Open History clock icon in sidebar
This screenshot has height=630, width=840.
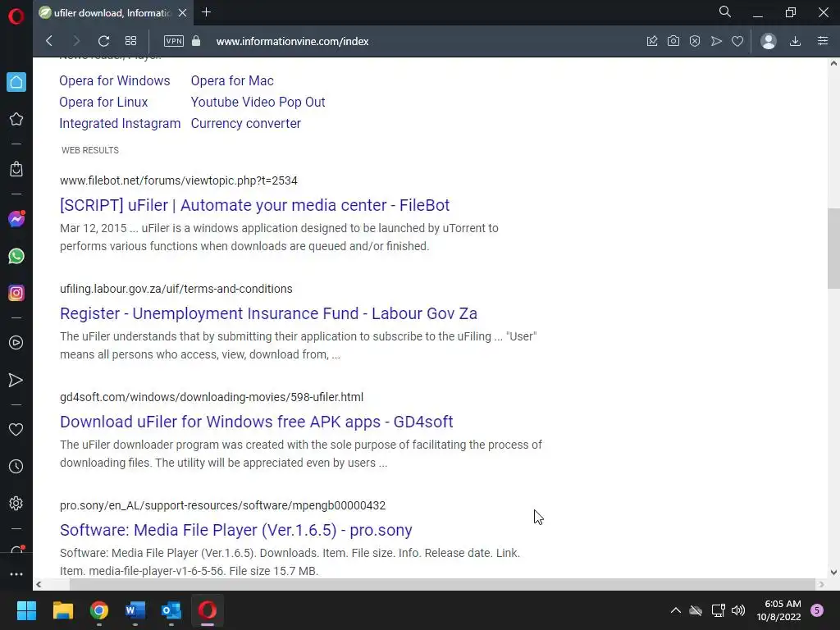(x=16, y=467)
